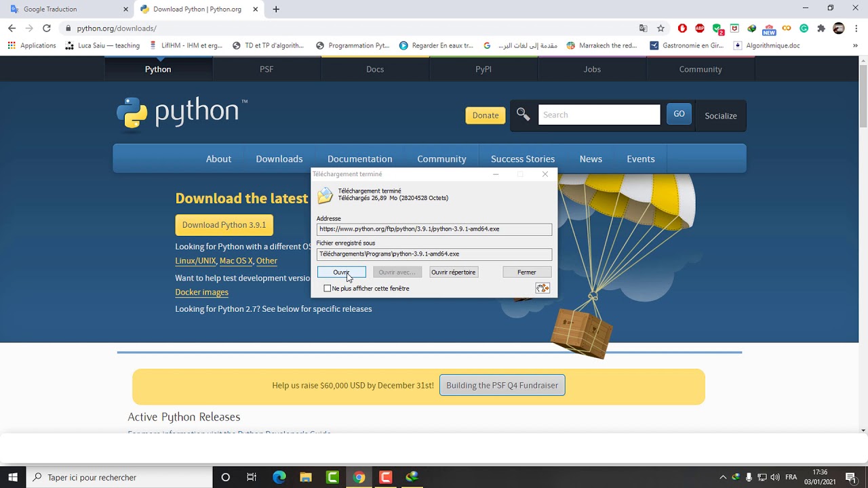Click the Donate button
868x488 pixels.
486,115
